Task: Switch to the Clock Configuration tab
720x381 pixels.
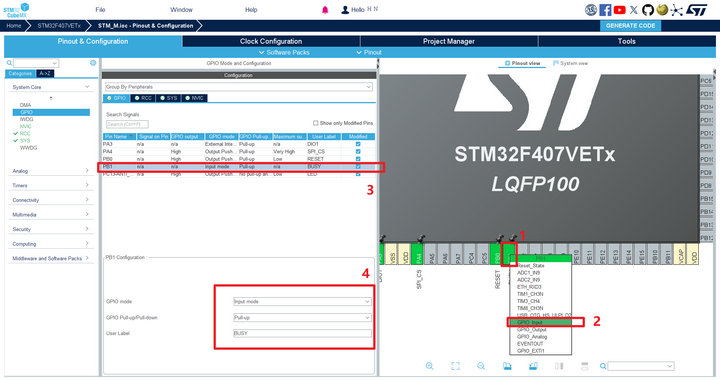Action: [x=271, y=41]
